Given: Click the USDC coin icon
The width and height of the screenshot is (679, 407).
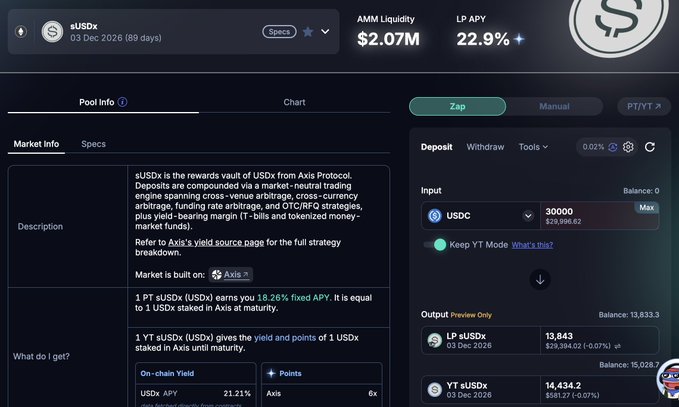Looking at the screenshot, I should [x=435, y=216].
